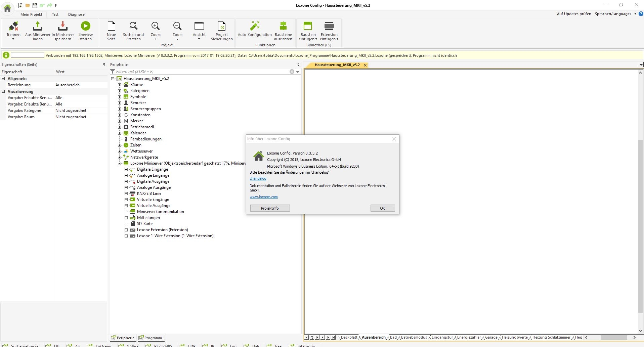The height and width of the screenshot is (347, 644).
Task: Open Extension einfügen dropdown
Action: [329, 31]
